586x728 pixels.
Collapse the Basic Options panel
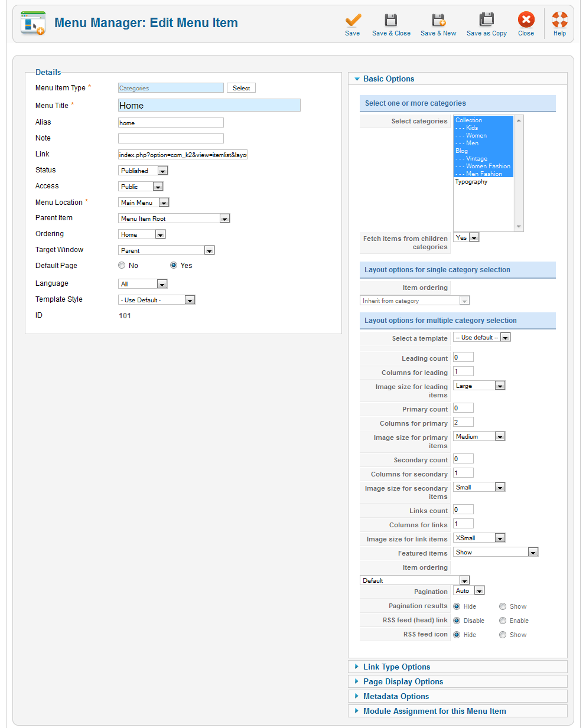[x=458, y=79]
